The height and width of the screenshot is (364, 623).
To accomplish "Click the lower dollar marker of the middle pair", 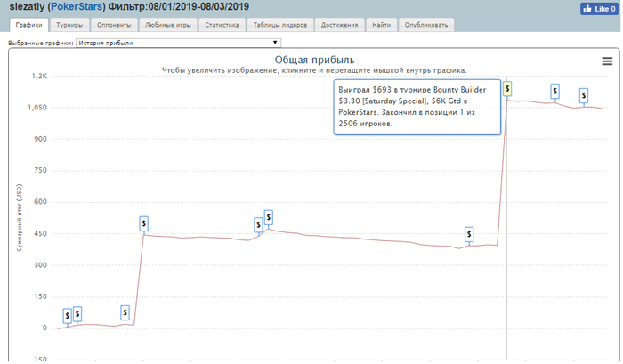I will click(258, 225).
